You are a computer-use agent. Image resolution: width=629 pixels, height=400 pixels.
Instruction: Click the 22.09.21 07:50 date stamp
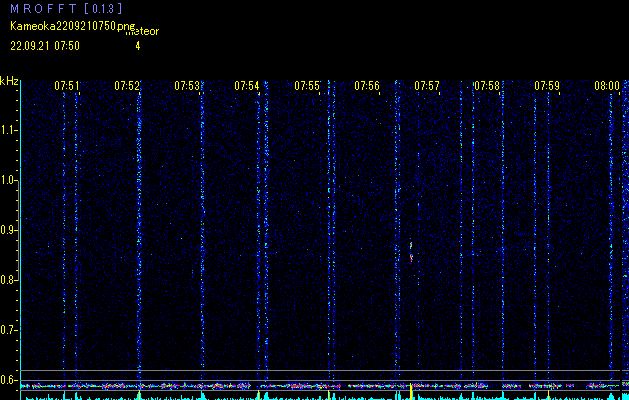tap(45, 46)
